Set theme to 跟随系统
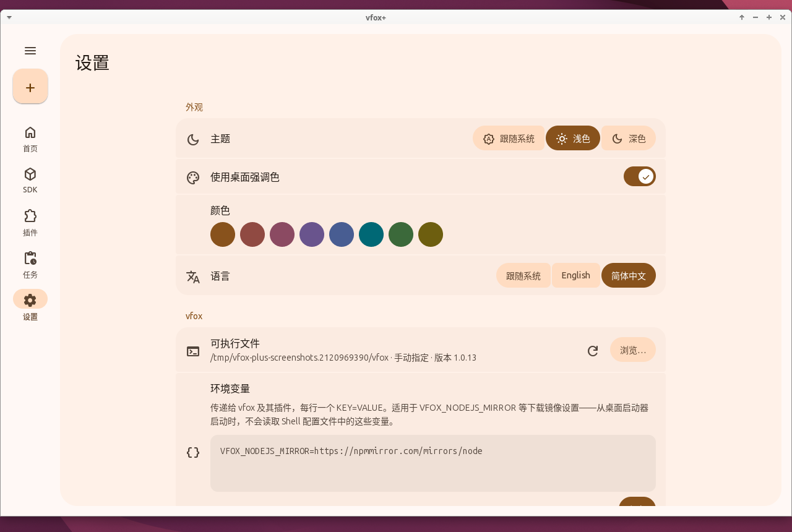Screen dimensions: 792x532 click(x=509, y=139)
